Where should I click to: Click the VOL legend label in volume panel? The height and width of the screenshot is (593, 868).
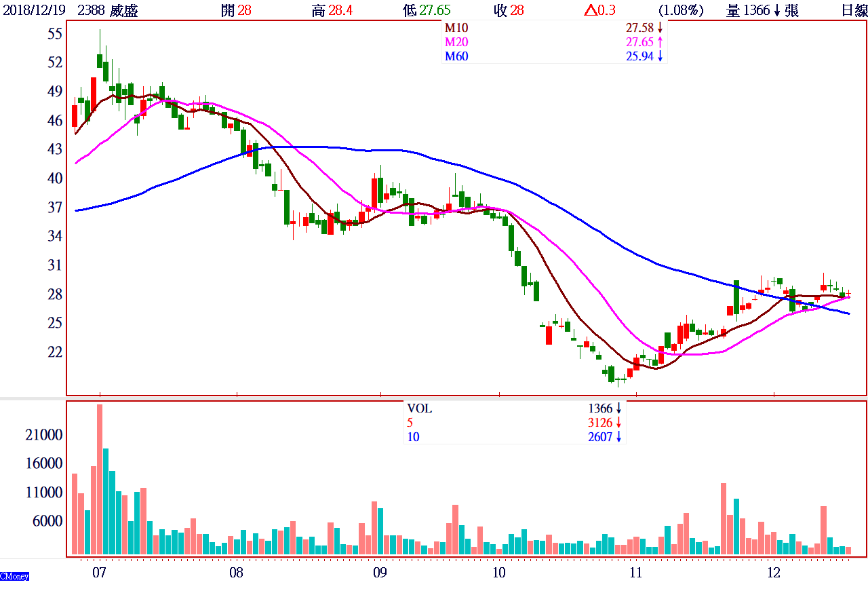tap(419, 408)
